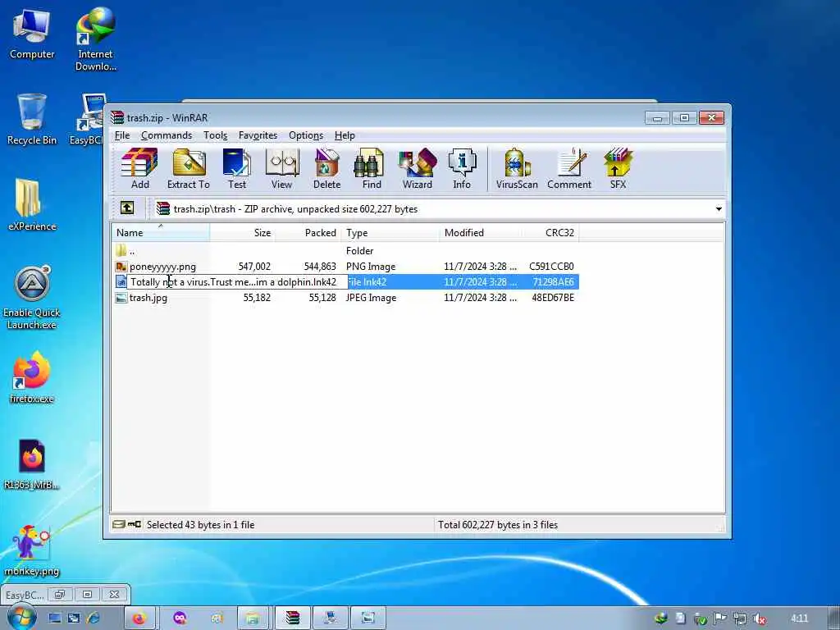Image resolution: width=840 pixels, height=630 pixels.
Task: Run the Test archive tool
Action: tap(237, 169)
